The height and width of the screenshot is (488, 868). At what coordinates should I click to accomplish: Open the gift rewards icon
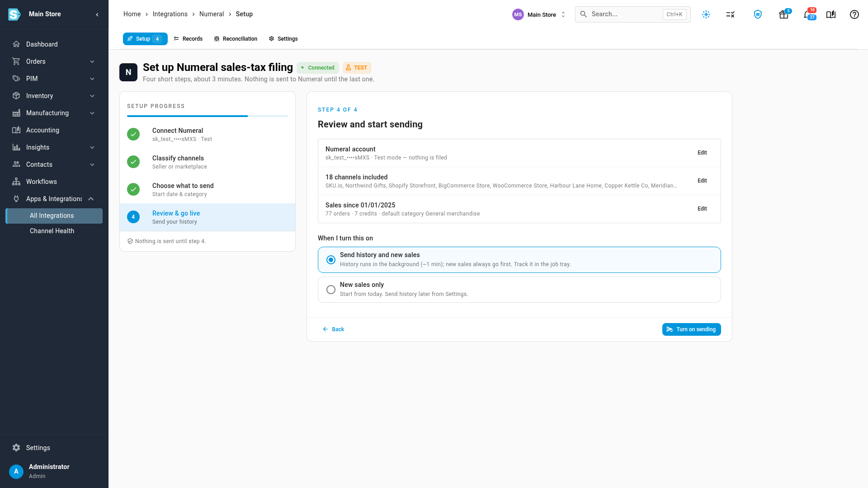click(784, 14)
